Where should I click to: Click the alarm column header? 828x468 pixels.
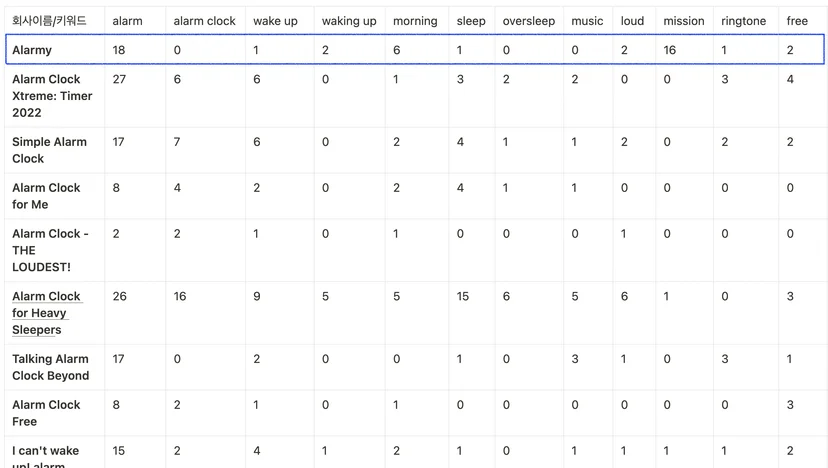tap(135, 21)
